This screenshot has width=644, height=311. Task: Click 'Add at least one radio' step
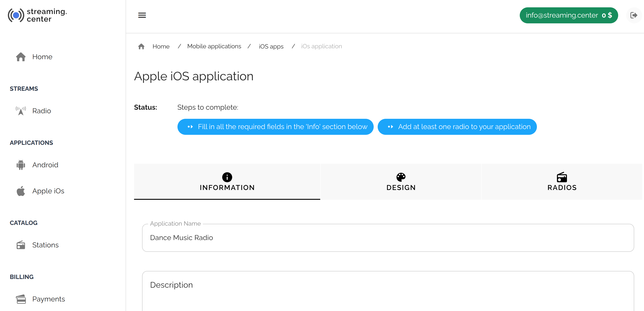[x=457, y=127]
